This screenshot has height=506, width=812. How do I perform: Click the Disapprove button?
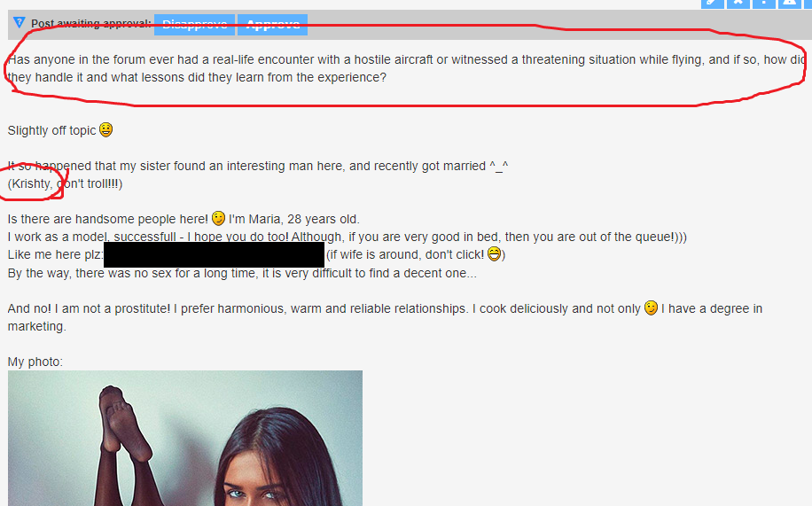[x=194, y=24]
